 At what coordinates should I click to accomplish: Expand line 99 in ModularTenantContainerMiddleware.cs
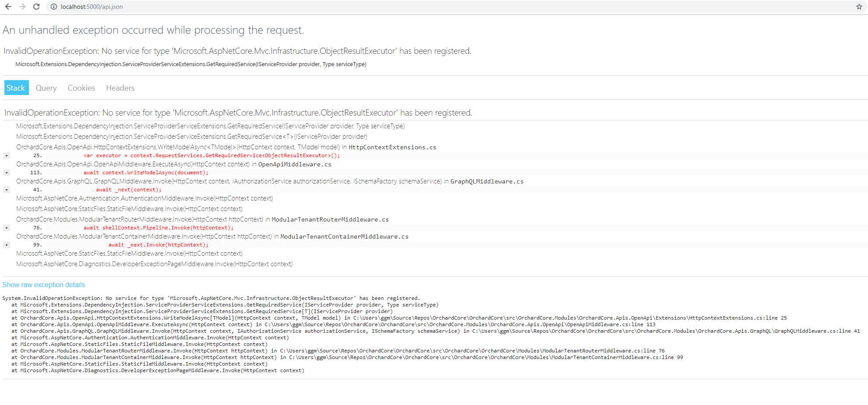pyautogui.click(x=6, y=244)
